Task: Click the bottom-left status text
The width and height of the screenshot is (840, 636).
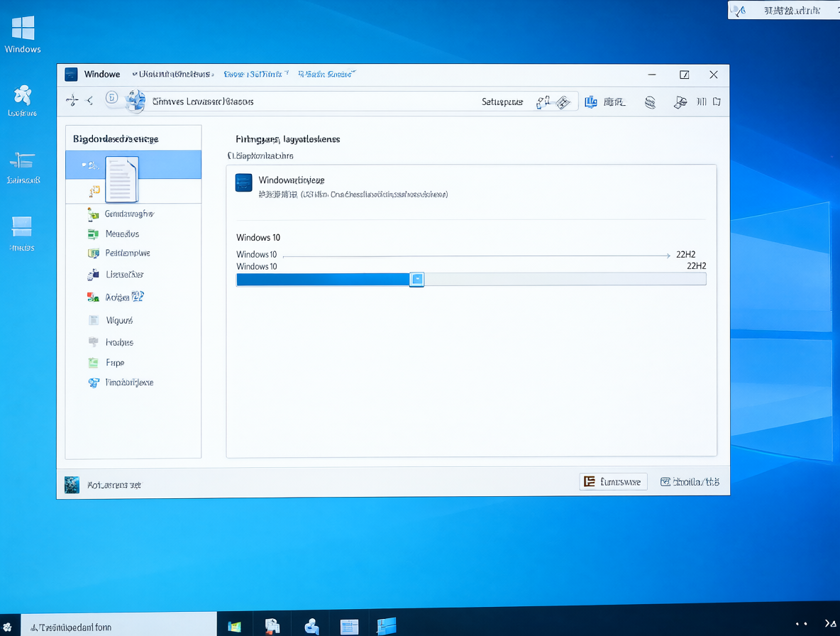Action: click(x=114, y=485)
